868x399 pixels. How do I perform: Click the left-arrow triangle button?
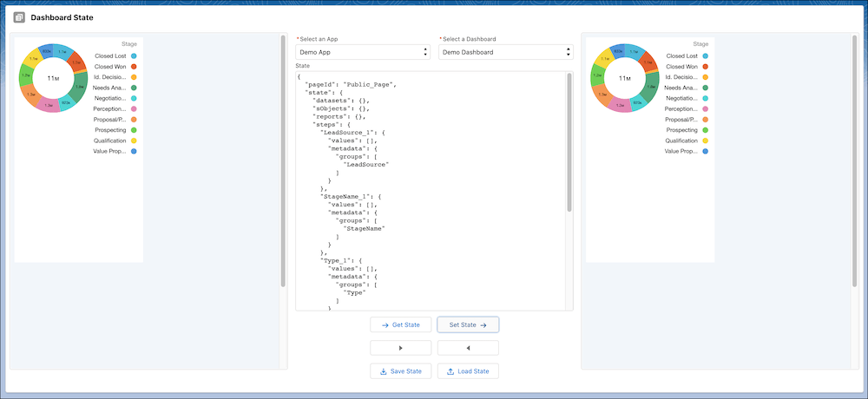[468, 348]
